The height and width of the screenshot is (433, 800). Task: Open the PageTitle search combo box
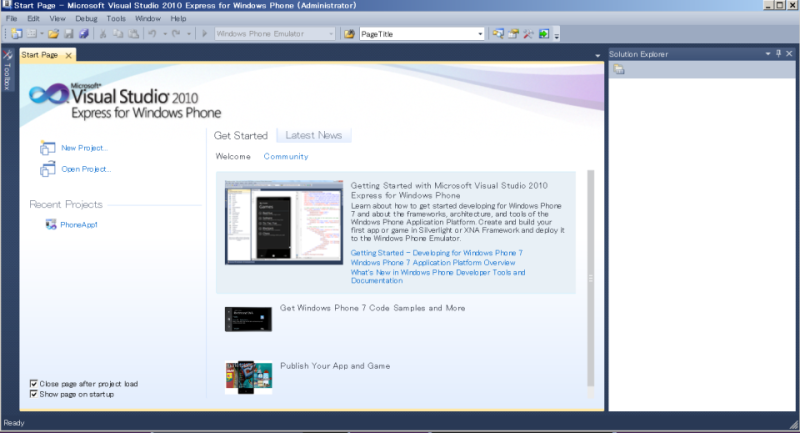(421, 34)
